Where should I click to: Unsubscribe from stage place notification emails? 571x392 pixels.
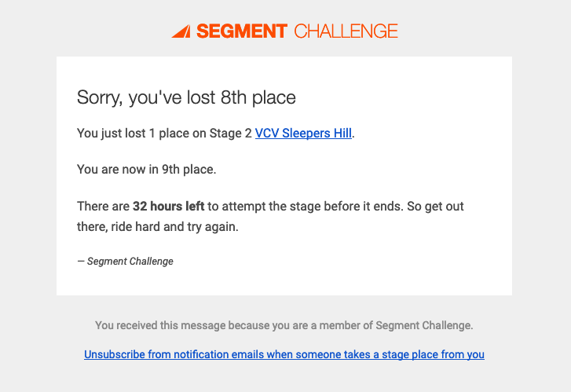click(x=284, y=354)
